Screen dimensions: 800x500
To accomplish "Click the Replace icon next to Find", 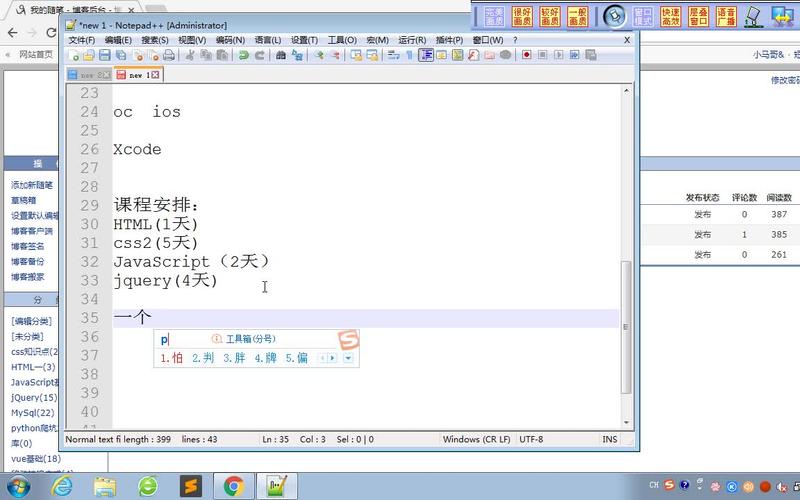I will tap(297, 55).
